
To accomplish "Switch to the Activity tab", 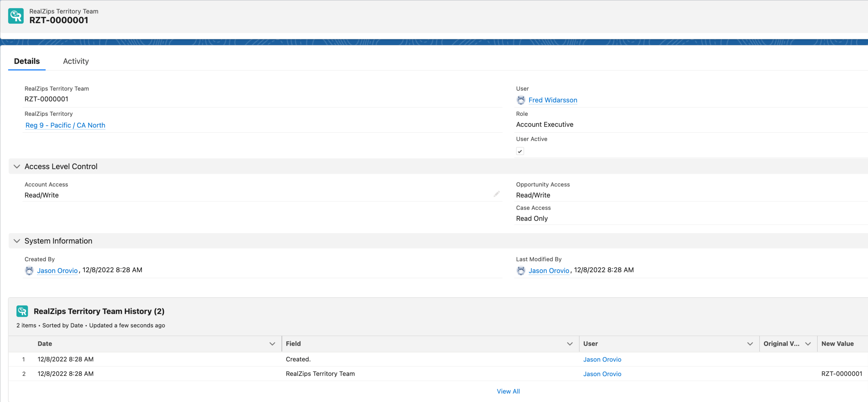I will (76, 61).
